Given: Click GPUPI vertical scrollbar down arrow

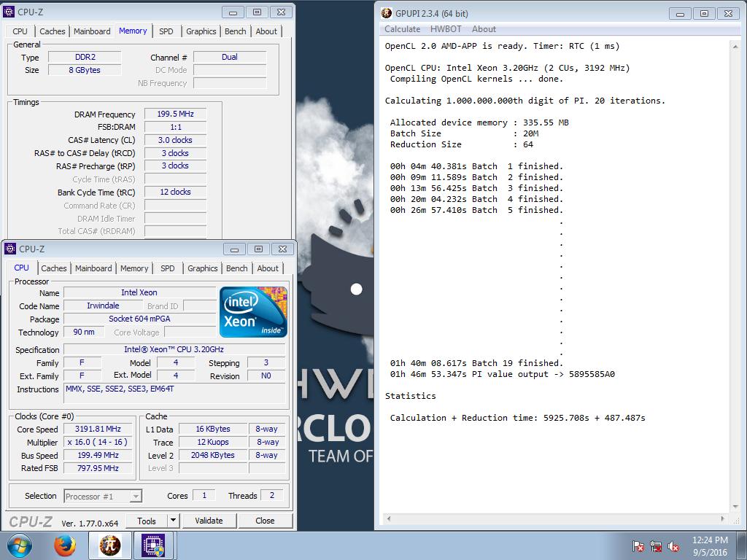Looking at the screenshot, I should click(735, 507).
